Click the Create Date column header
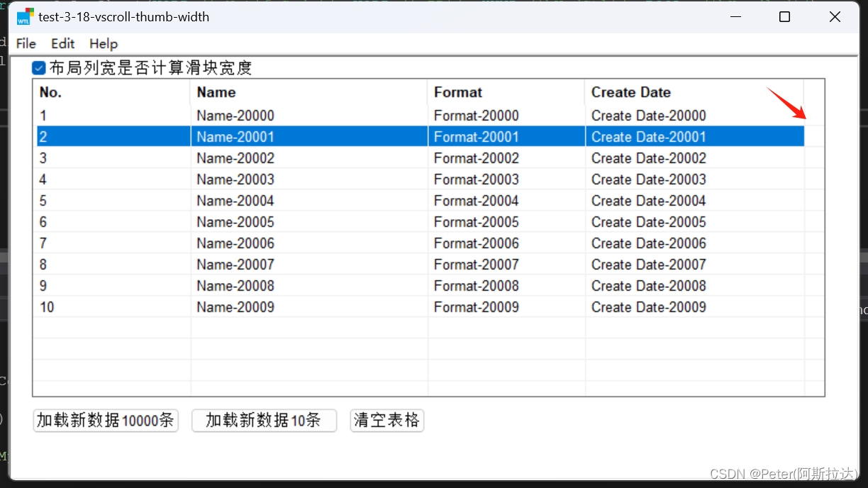This screenshot has width=868, height=488. coord(695,92)
